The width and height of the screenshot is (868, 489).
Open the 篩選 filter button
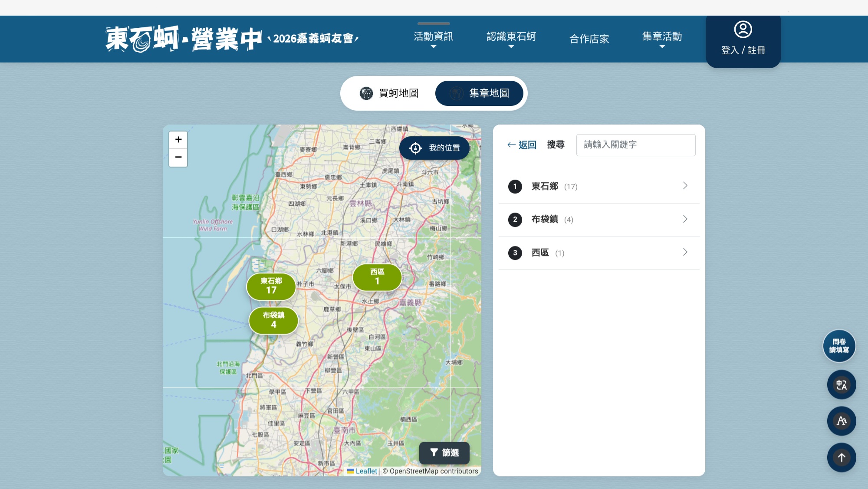(x=444, y=453)
